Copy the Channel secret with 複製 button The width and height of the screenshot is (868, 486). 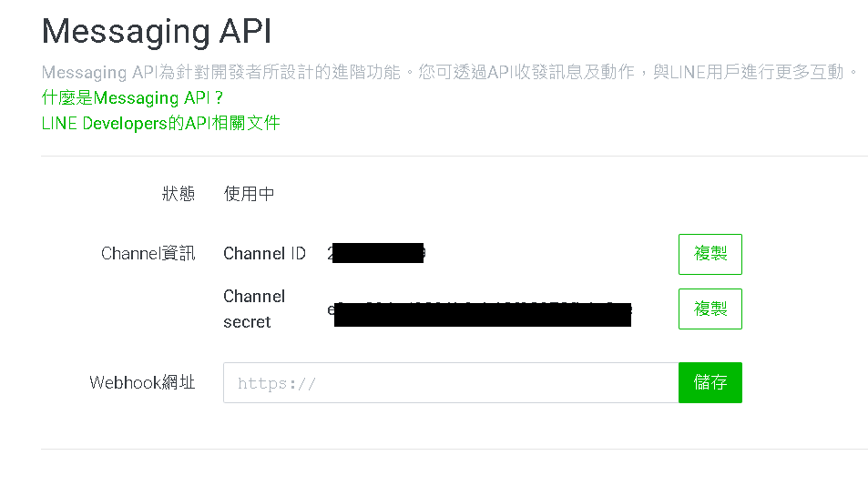(710, 309)
